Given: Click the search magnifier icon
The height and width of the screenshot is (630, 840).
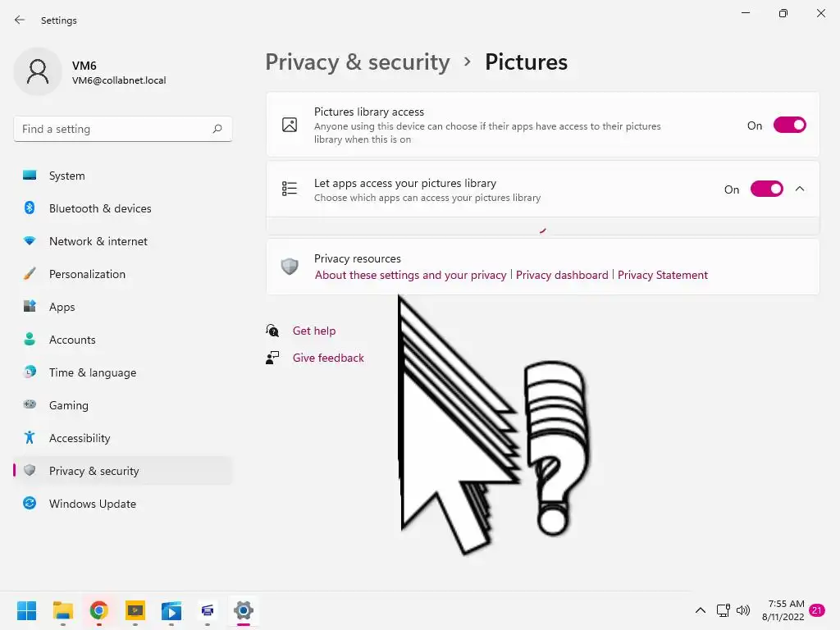Looking at the screenshot, I should click(217, 129).
